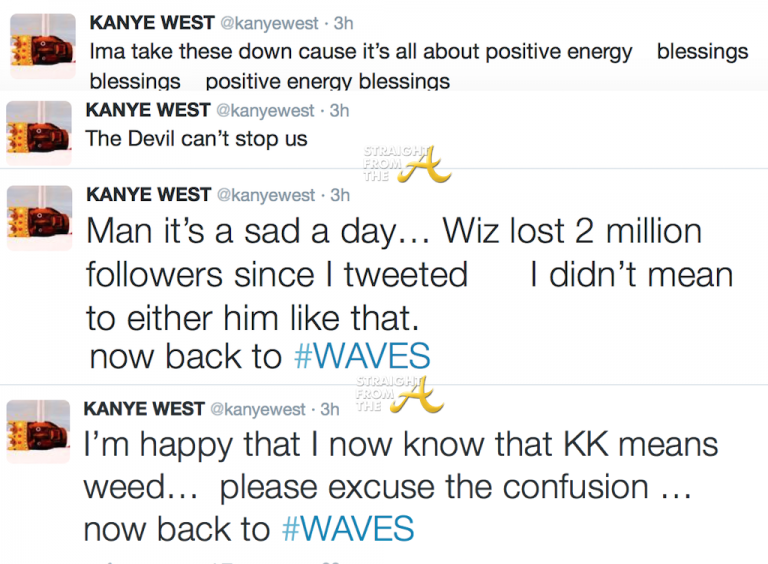This screenshot has height=564, width=768.
Task: Click the KANYE WEST name on the KK tweet
Action: click(143, 409)
